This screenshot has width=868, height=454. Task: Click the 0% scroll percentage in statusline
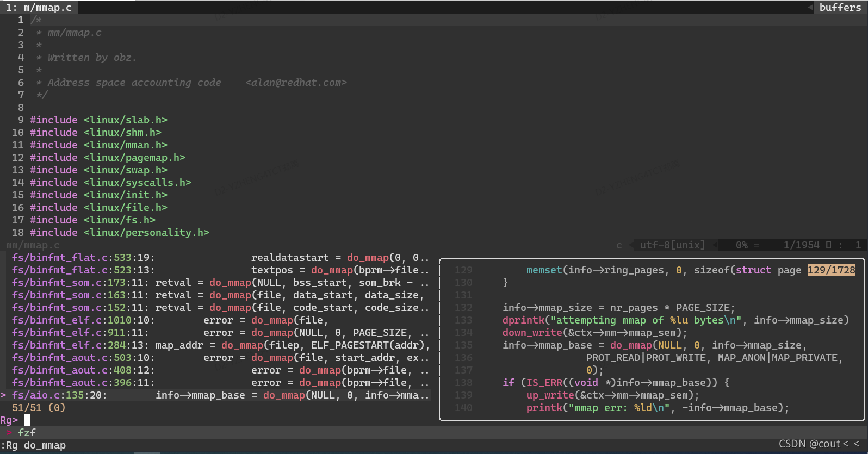(x=742, y=245)
